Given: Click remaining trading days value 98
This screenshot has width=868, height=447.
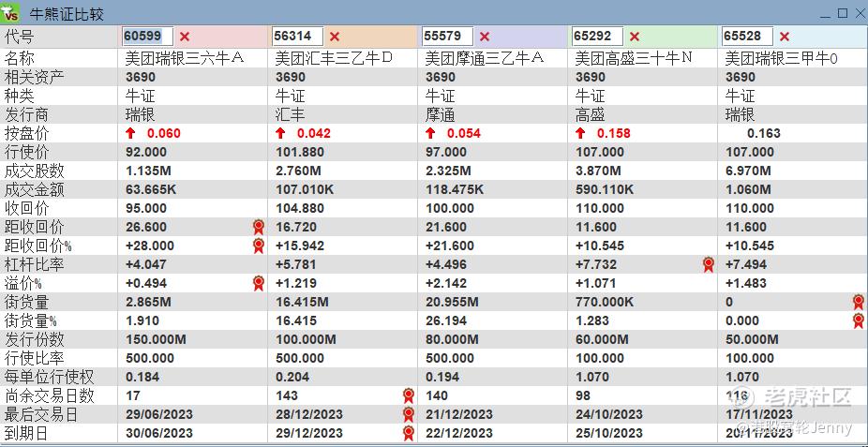Looking at the screenshot, I should point(583,395).
